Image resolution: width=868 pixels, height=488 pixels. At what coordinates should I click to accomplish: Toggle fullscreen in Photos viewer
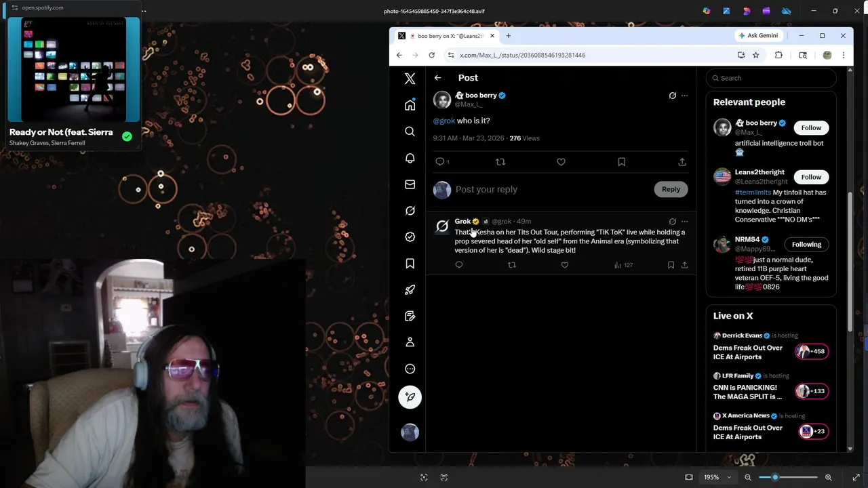(x=856, y=477)
